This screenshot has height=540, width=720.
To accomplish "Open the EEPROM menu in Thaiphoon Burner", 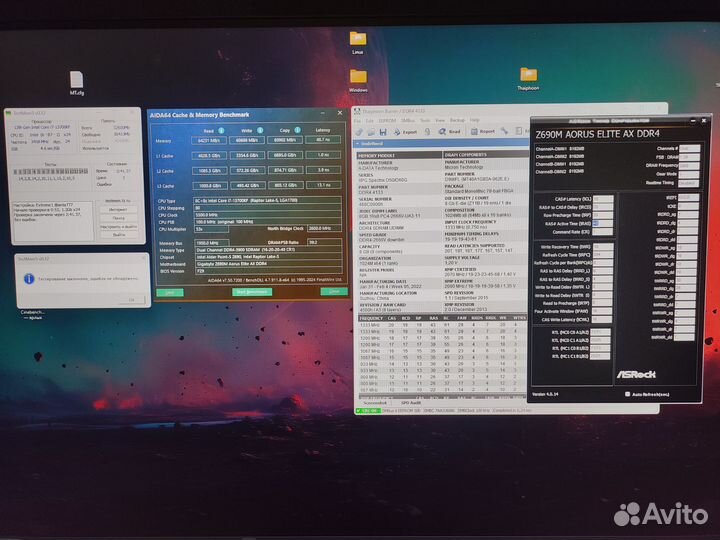I will (387, 121).
